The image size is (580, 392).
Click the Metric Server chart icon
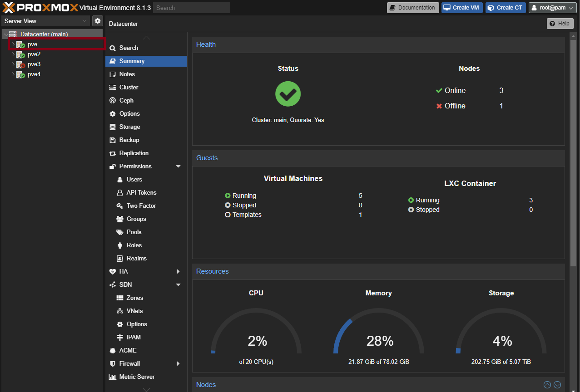tap(113, 377)
